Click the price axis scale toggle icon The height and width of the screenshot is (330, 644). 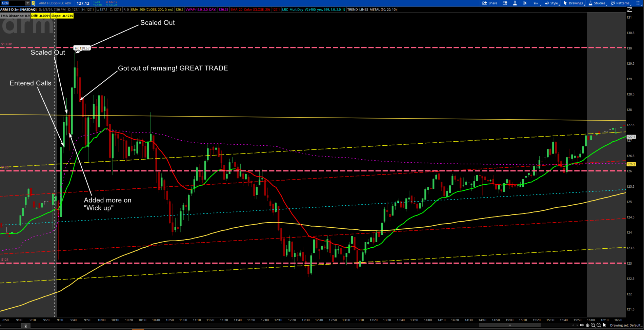coord(629,10)
